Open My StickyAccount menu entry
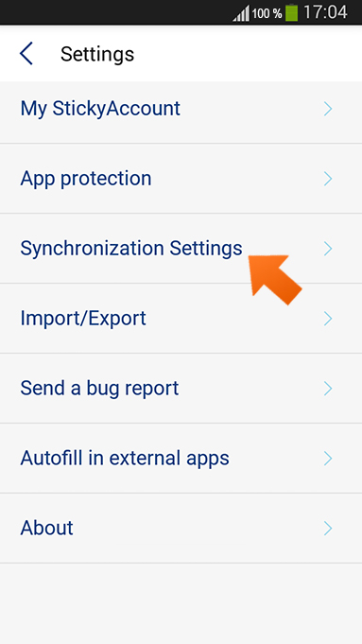 click(181, 109)
